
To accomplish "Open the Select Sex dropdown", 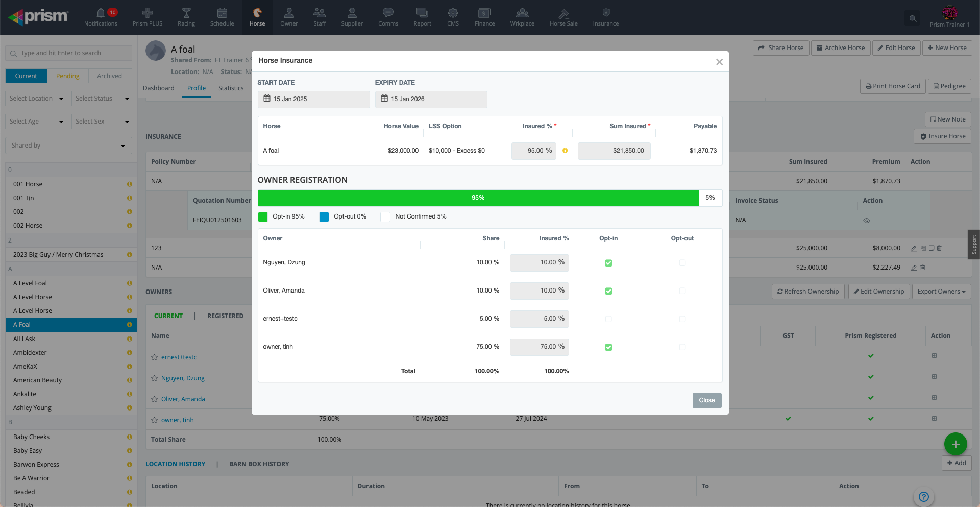I will click(102, 122).
